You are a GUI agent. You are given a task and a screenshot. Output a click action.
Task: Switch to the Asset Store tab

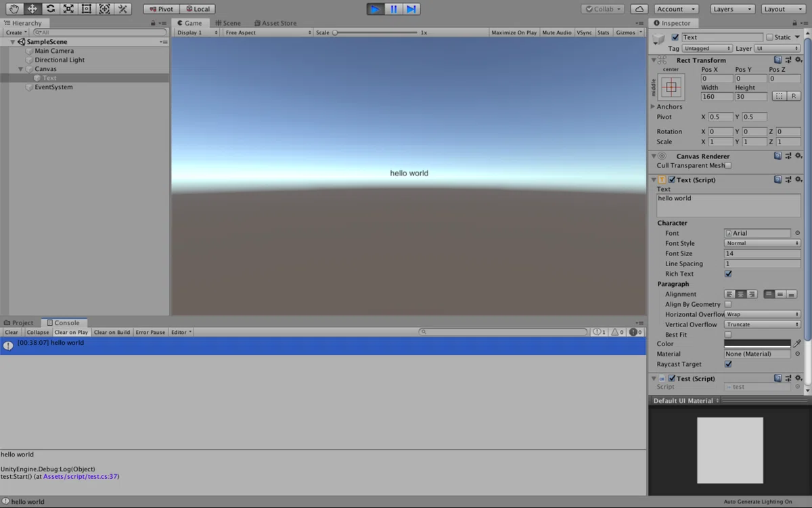click(275, 23)
